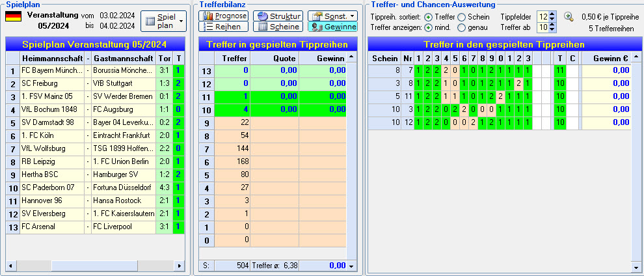Click the Gewinne button
Viewport: 644px width, 276px height.
[332, 27]
